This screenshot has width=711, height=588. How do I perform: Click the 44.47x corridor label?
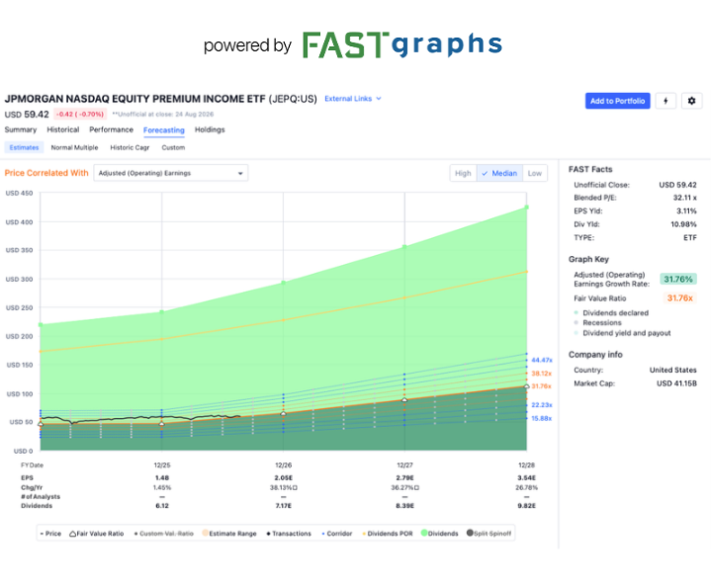pos(542,360)
